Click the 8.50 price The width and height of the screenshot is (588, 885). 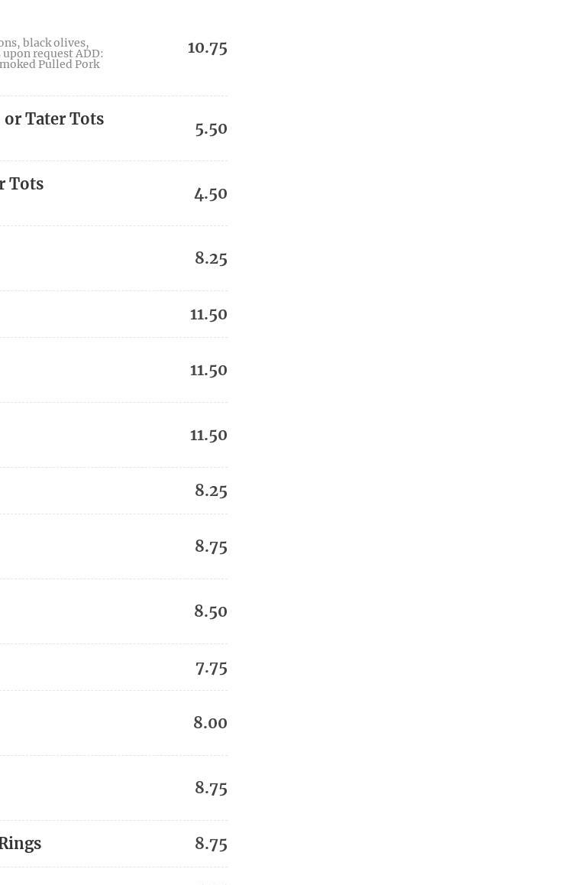(x=211, y=611)
